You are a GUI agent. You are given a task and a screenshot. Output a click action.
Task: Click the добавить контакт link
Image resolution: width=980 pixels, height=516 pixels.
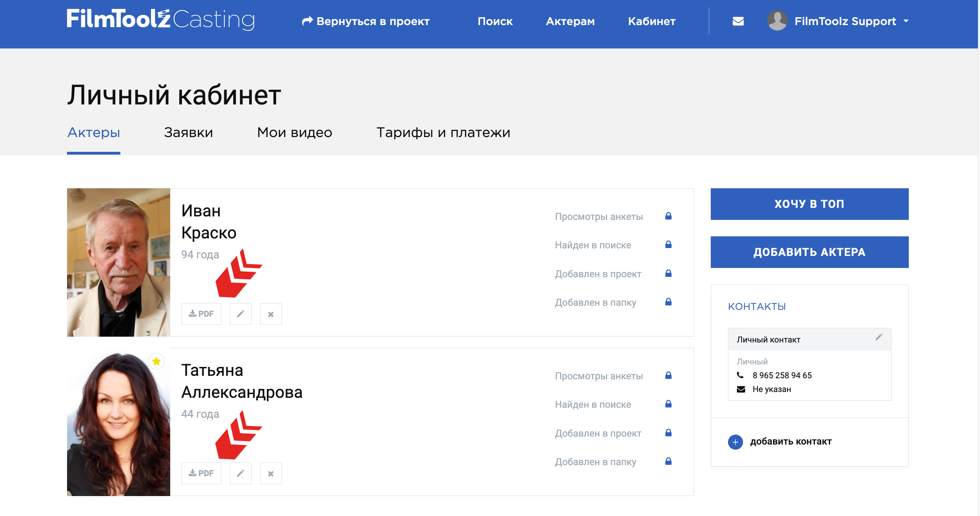click(x=791, y=441)
